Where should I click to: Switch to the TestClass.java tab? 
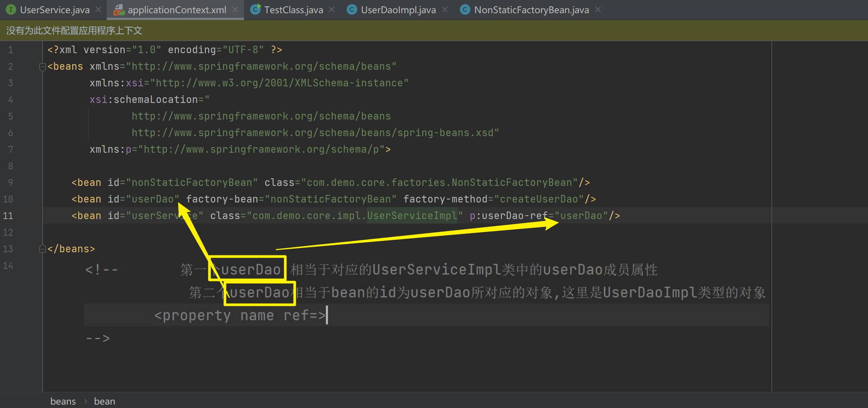(293, 10)
